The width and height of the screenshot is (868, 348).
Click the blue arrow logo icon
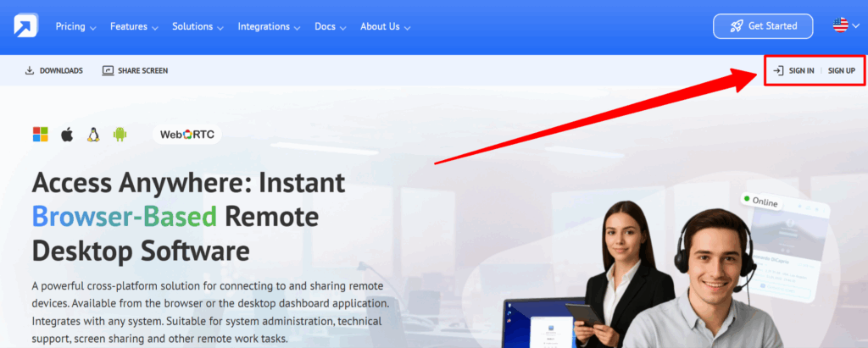pos(25,26)
